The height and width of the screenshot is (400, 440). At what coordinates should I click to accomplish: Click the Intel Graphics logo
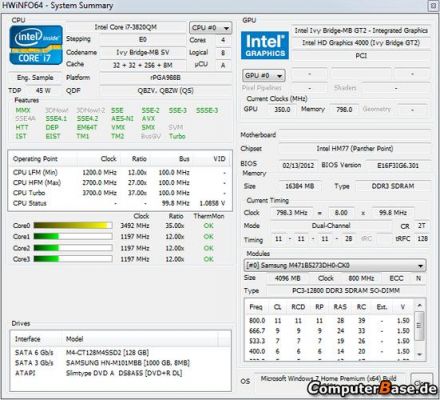coord(265,45)
